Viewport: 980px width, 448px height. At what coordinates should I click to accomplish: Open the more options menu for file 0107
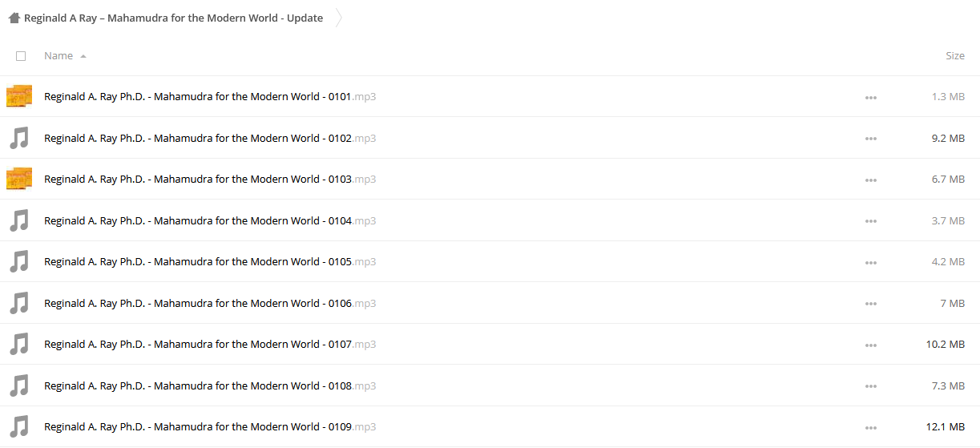[871, 345]
